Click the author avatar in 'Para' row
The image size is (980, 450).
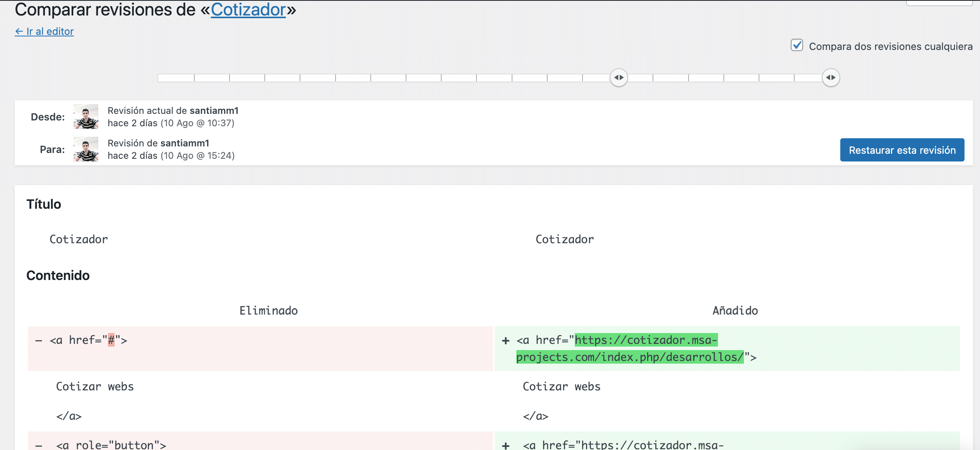[86, 149]
